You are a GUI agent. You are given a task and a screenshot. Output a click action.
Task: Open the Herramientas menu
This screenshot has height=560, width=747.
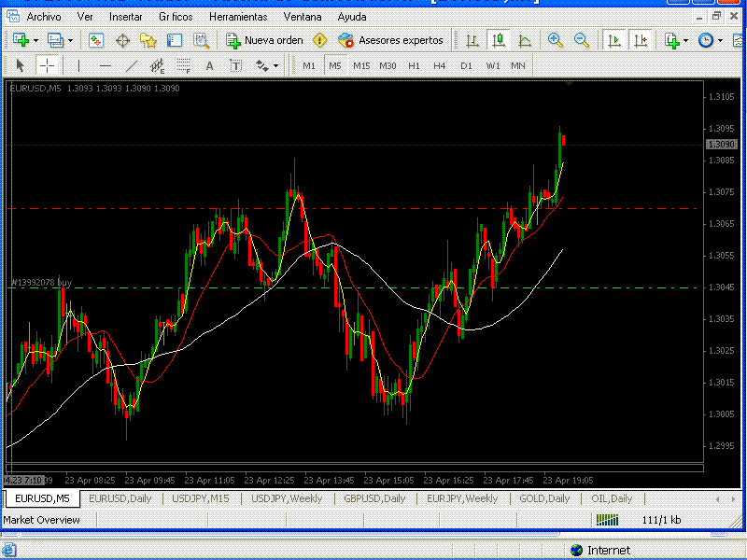point(237,17)
